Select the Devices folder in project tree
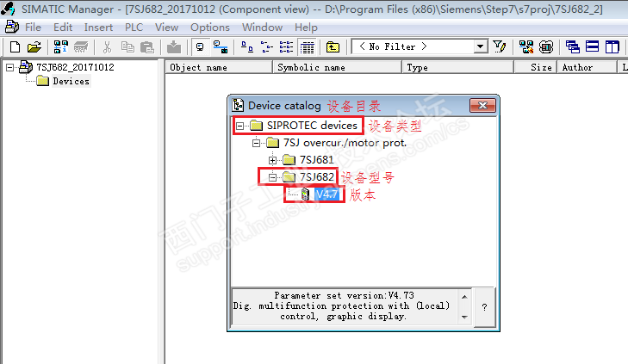Screen dimensions: 628x364 click(71, 81)
